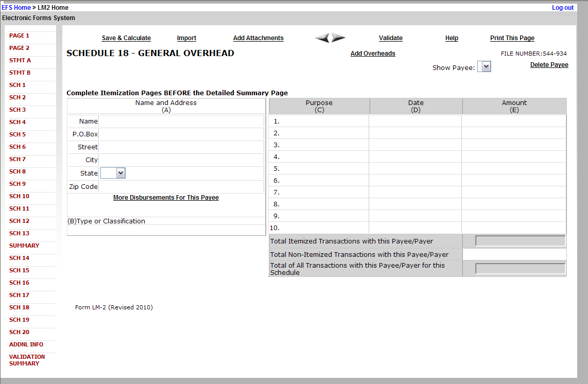Image resolution: width=588 pixels, height=384 pixels.
Task: Click the Zip Code input field
Action: pyautogui.click(x=182, y=186)
